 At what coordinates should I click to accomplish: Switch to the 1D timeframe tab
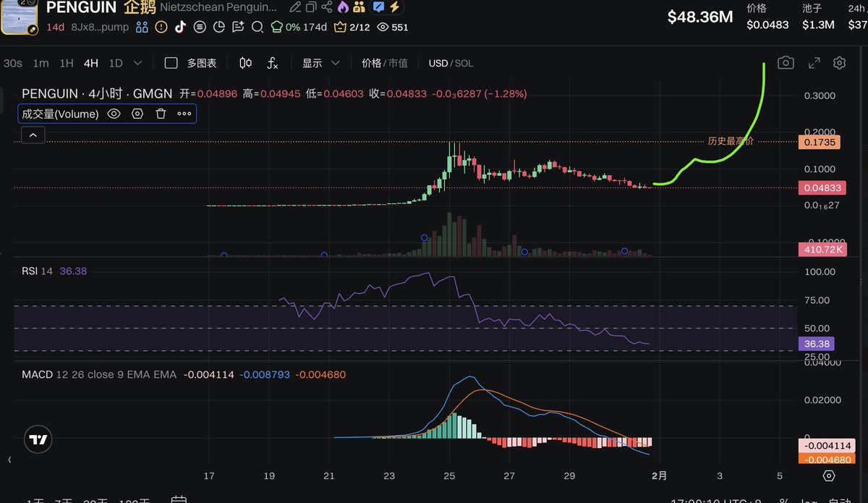click(x=114, y=63)
